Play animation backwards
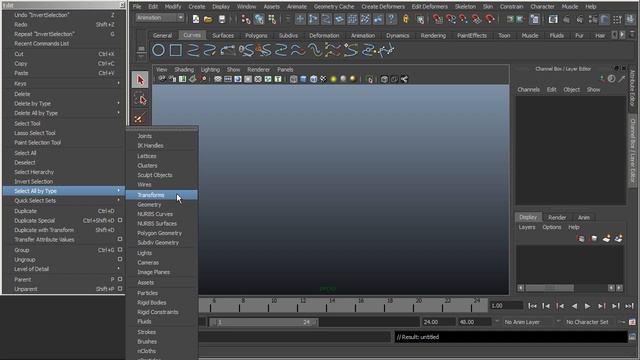The image size is (640, 360). (x=574, y=306)
